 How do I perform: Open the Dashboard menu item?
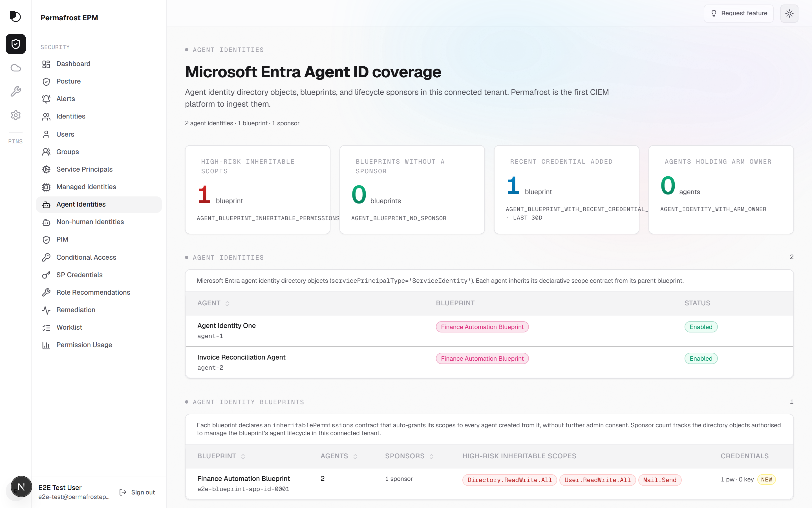pos(99,64)
